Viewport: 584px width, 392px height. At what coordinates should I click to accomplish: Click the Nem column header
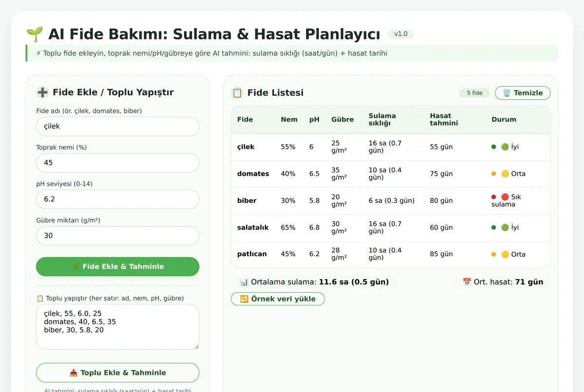point(289,119)
